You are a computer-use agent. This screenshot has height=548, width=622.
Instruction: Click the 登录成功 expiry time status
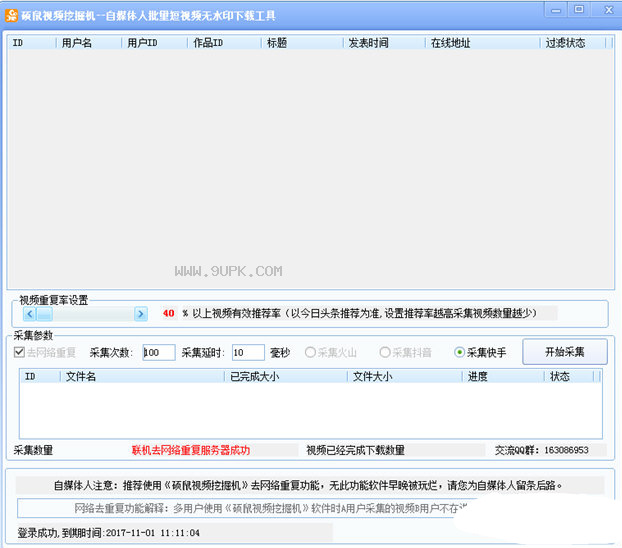pyautogui.click(x=108, y=533)
